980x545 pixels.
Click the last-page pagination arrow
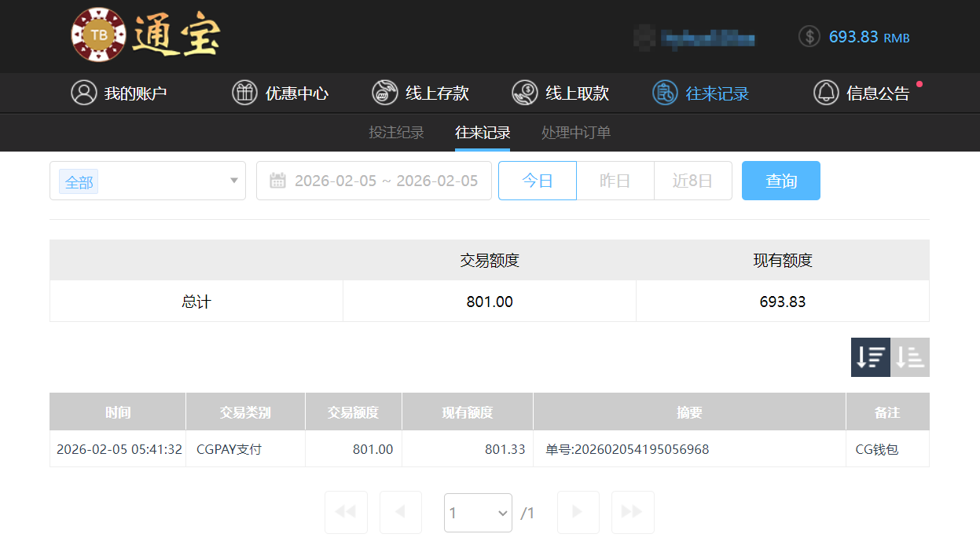click(633, 512)
